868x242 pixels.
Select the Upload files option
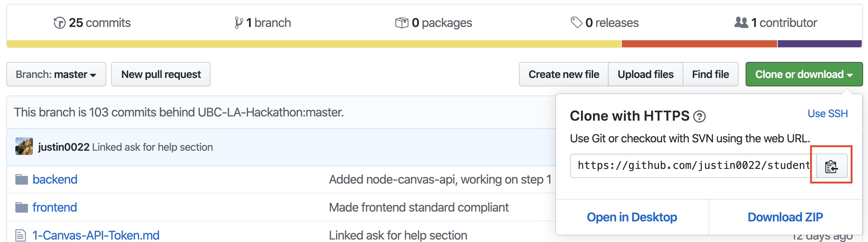pyautogui.click(x=646, y=74)
